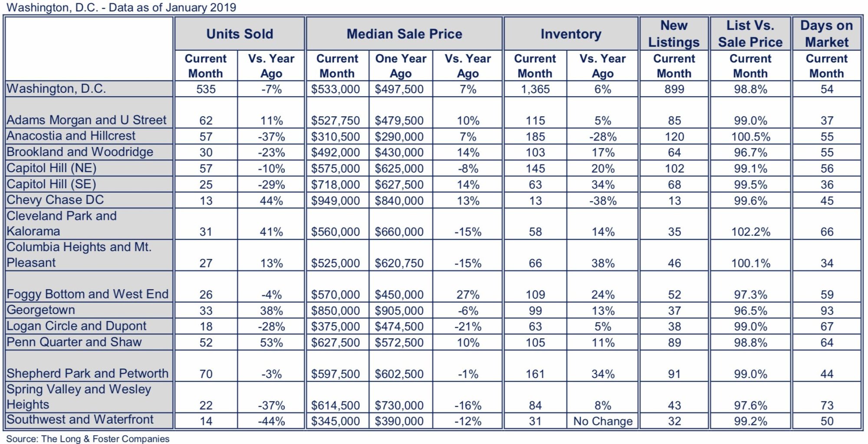Click the Adams Morgan and U Street label
868x444 pixels.
87,120
